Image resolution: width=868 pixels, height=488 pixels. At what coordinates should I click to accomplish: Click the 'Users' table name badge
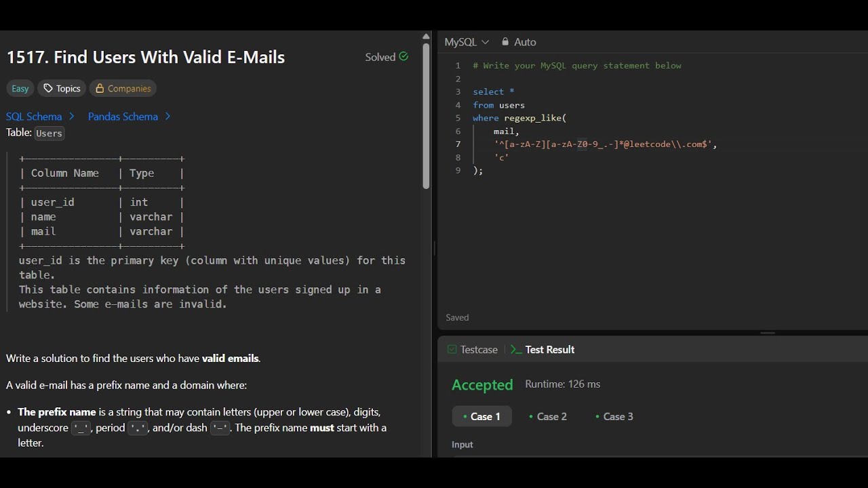tap(50, 134)
